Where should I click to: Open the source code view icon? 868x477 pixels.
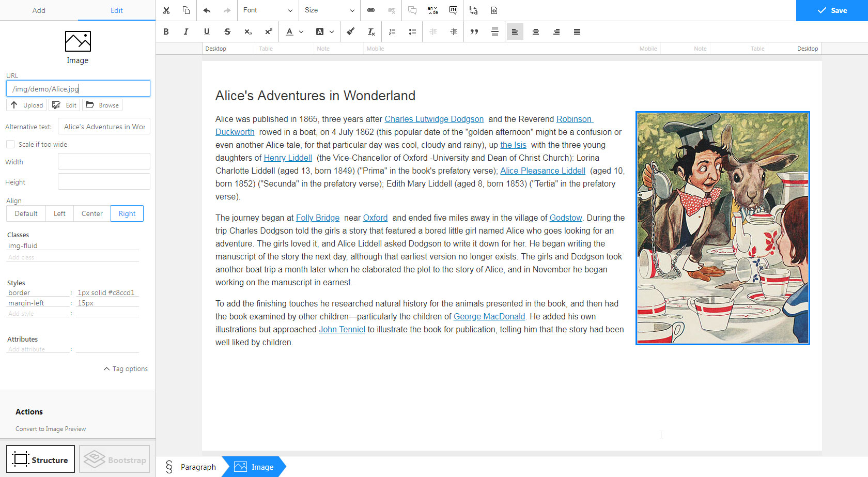click(x=494, y=10)
